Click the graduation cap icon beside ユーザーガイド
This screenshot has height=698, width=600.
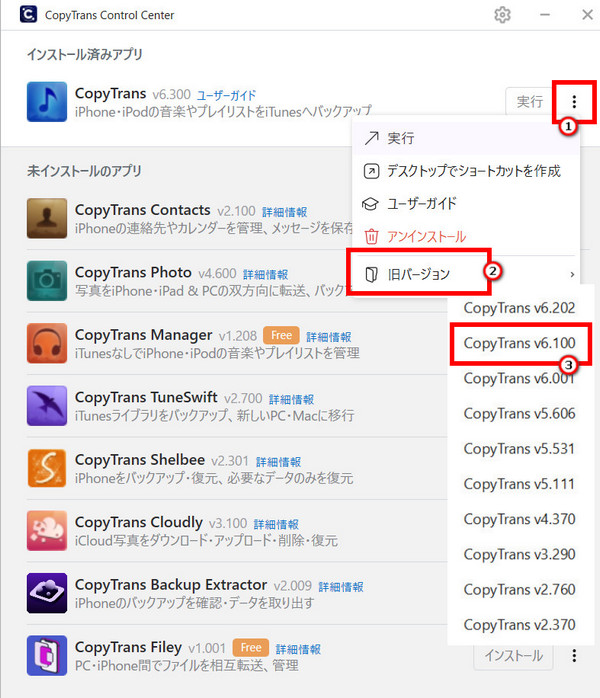click(370, 204)
